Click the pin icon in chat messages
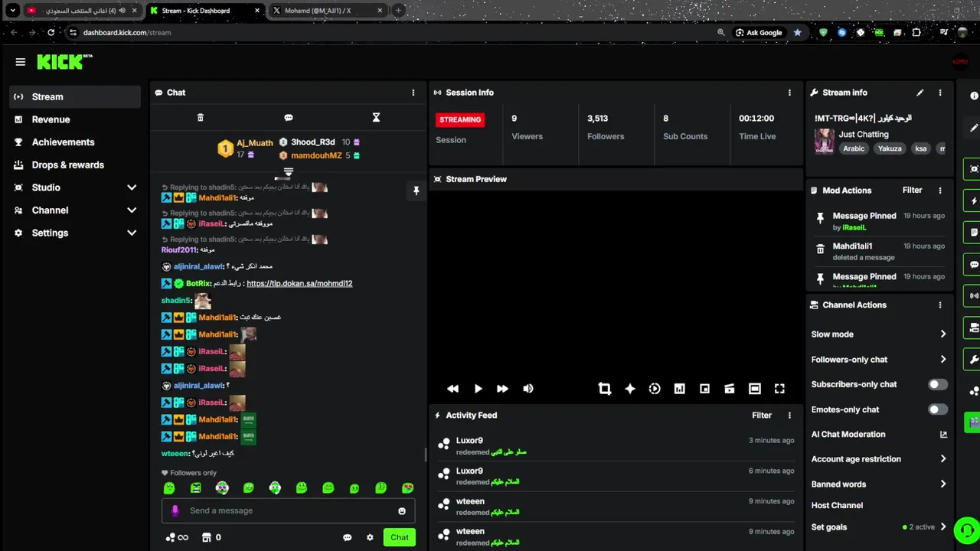Screen dimensions: 980x551 point(416,191)
